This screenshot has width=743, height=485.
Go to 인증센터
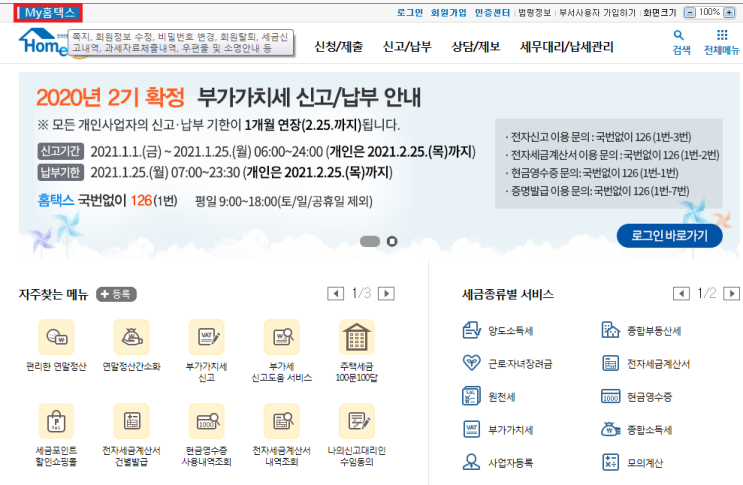[x=492, y=13]
